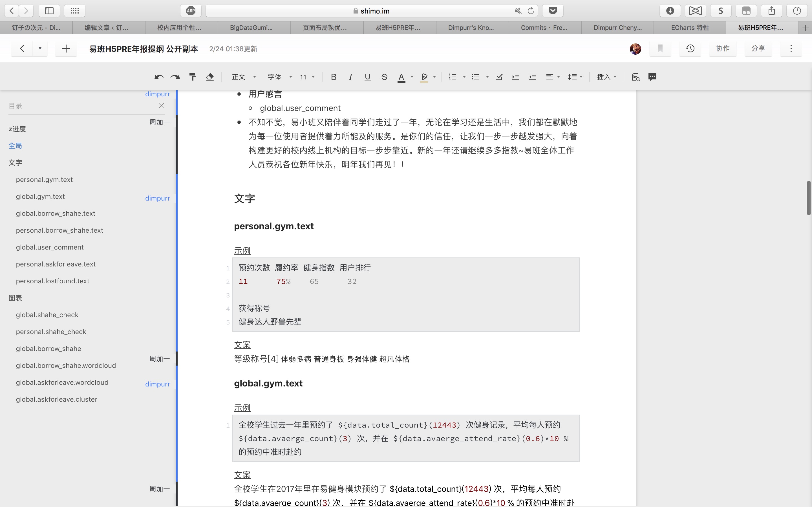This screenshot has height=507, width=812.
Task: Click the bookmark icon in header
Action: [x=660, y=49]
